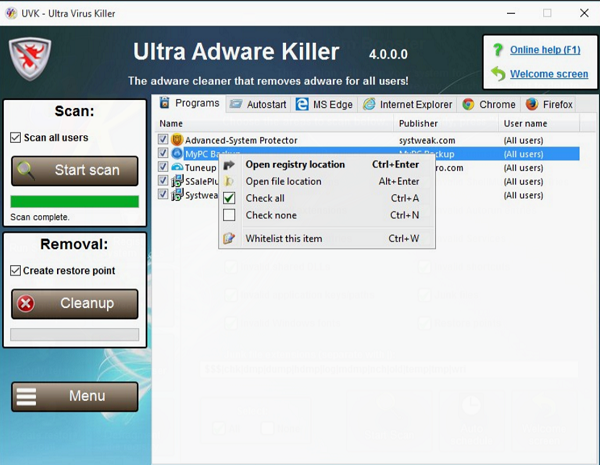This screenshot has height=465, width=600.
Task: Uncheck the Systweak row checkbox
Action: (163, 194)
